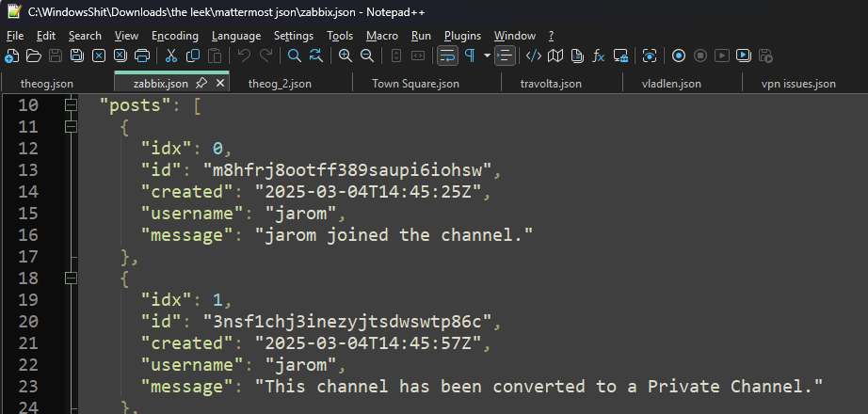
Task: Open the dropdown arrow beside the pilcrow
Action: click(487, 56)
